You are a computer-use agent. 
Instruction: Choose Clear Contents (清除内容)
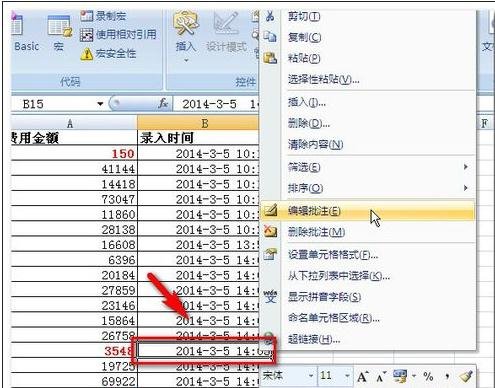368,145
